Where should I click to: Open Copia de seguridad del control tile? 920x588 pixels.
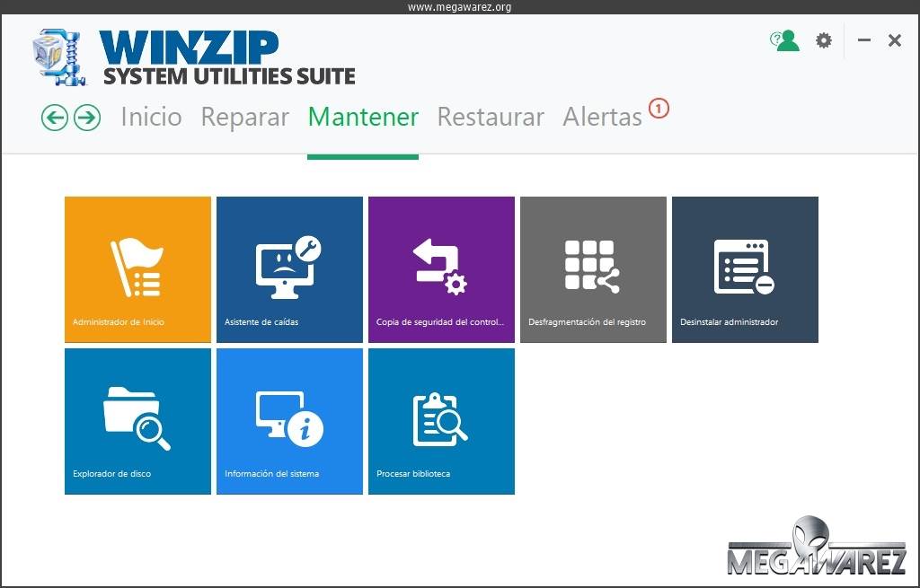(x=441, y=269)
